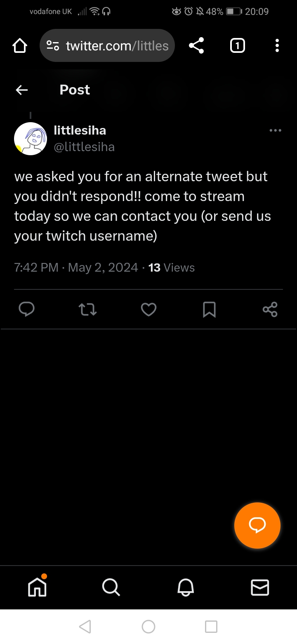
Task: Open the browser tab switcher
Action: [x=237, y=45]
